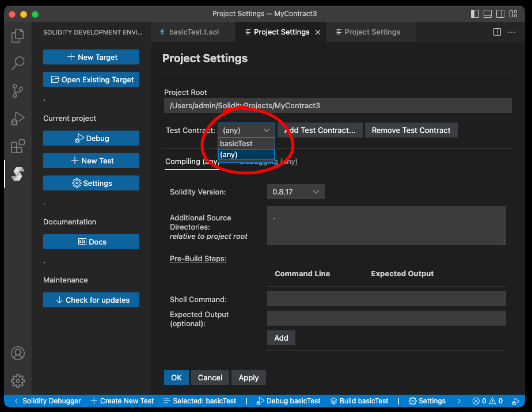
Task: Click Build basicTest in status bar
Action: 360,401
